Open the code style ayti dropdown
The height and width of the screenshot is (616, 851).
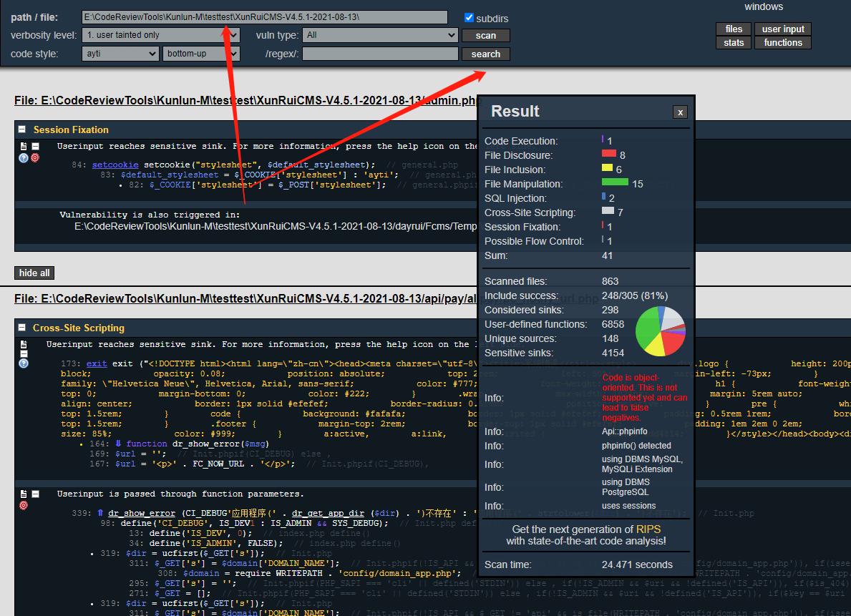[x=120, y=53]
